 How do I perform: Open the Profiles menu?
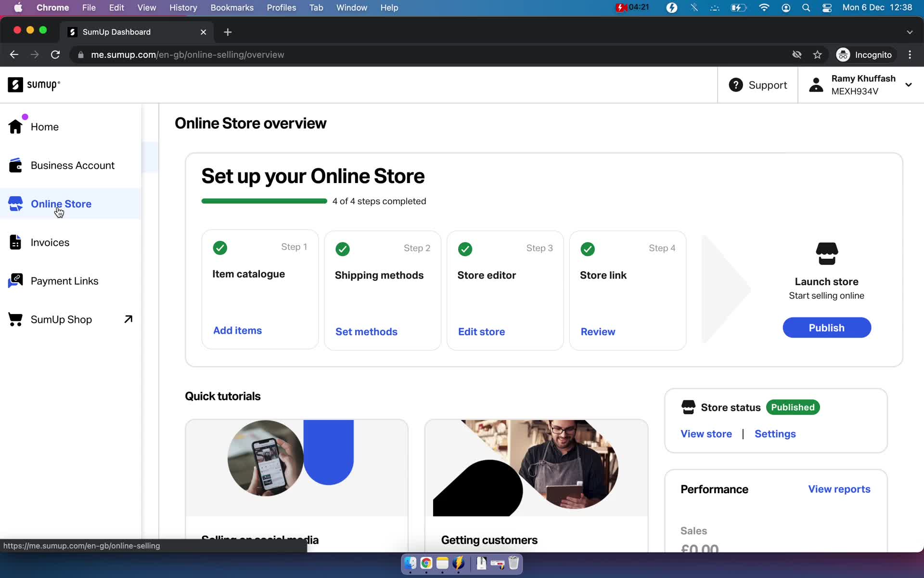282,8
